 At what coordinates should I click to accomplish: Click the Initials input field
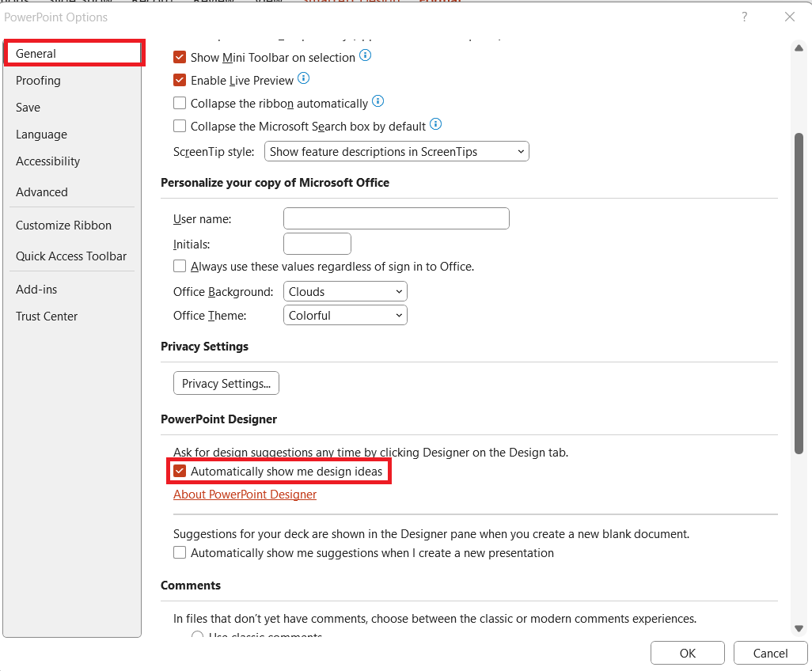point(317,244)
